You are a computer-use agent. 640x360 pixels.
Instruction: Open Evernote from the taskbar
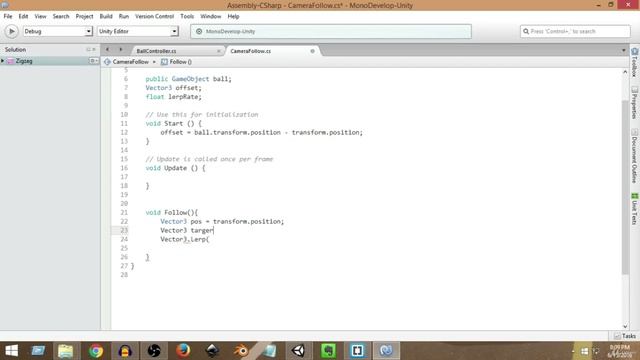pyautogui.click(x=329, y=351)
